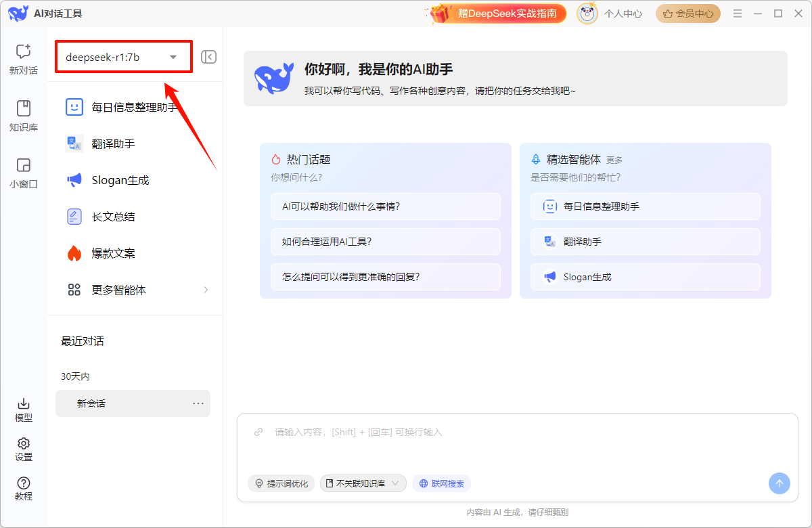Click 更多 next to 精选智能体
This screenshot has height=528, width=812.
point(614,159)
